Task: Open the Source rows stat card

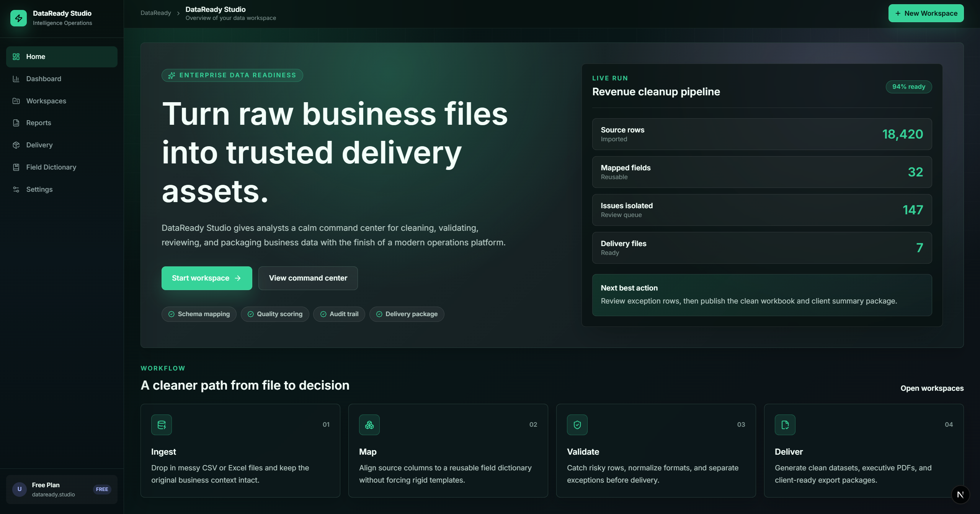Action: (762, 134)
